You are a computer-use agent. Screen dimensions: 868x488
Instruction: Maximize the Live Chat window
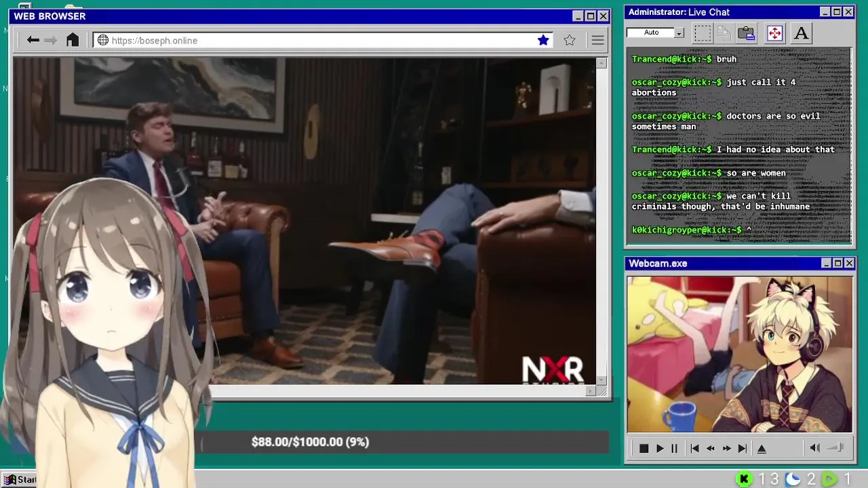(x=837, y=12)
